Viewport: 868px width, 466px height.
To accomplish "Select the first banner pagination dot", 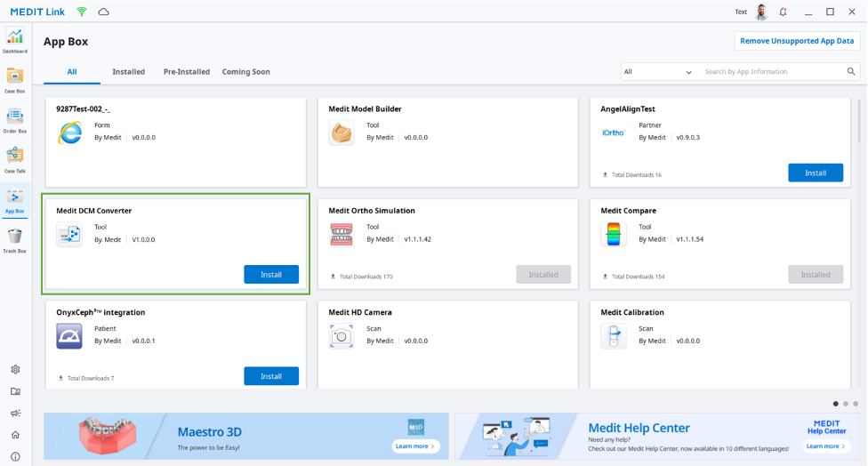I will pos(836,404).
